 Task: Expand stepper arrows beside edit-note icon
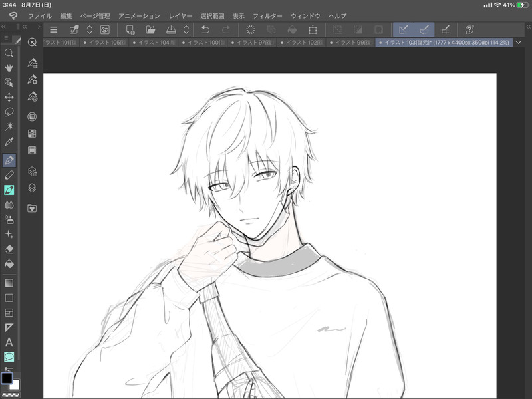[x=90, y=30]
